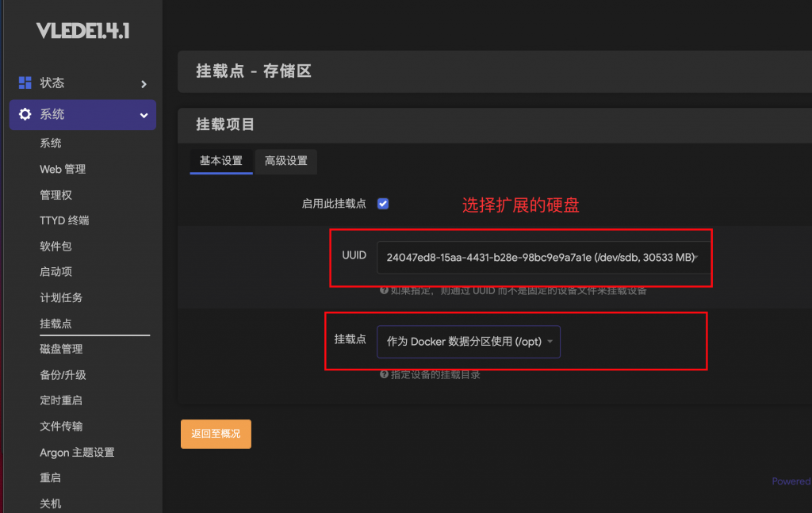Image resolution: width=812 pixels, height=513 pixels.
Task: Open the 挂载点 Docker /opt dropdown
Action: [469, 342]
